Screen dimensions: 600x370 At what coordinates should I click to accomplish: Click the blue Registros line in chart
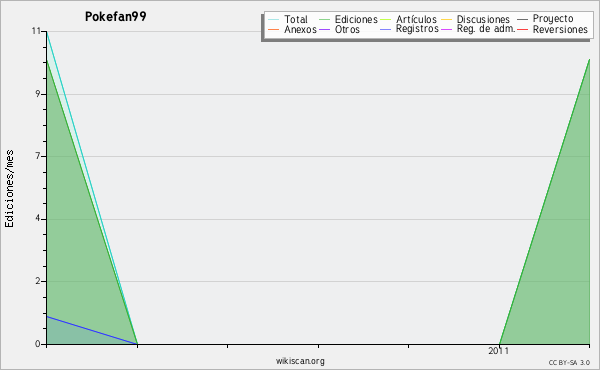click(92, 330)
